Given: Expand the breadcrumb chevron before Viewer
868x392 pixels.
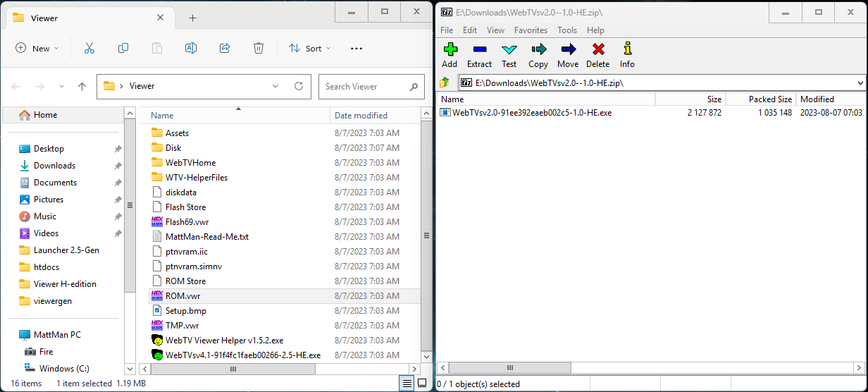Looking at the screenshot, I should pos(122,86).
